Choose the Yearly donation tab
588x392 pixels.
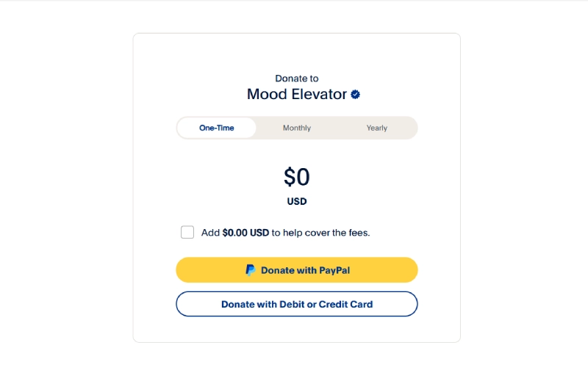pyautogui.click(x=377, y=128)
